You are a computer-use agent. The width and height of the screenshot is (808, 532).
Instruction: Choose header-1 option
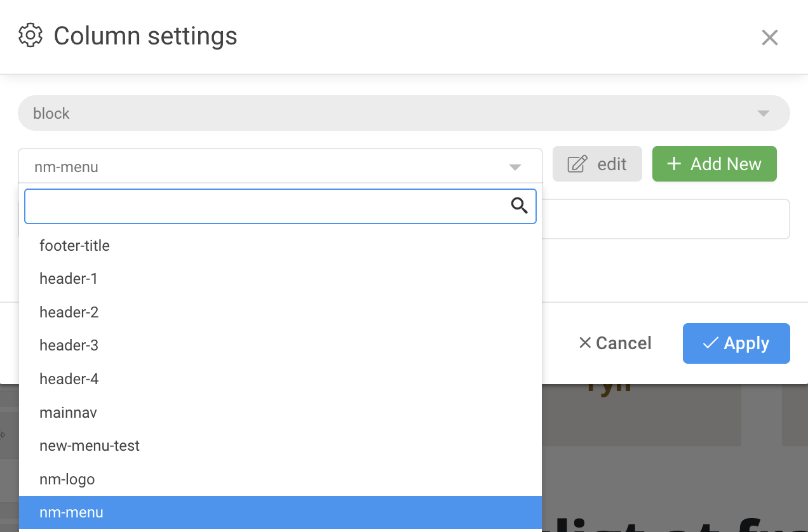[68, 279]
